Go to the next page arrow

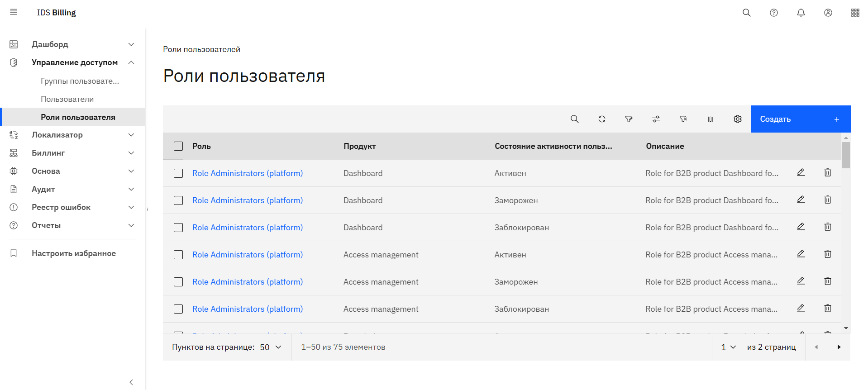click(x=839, y=347)
